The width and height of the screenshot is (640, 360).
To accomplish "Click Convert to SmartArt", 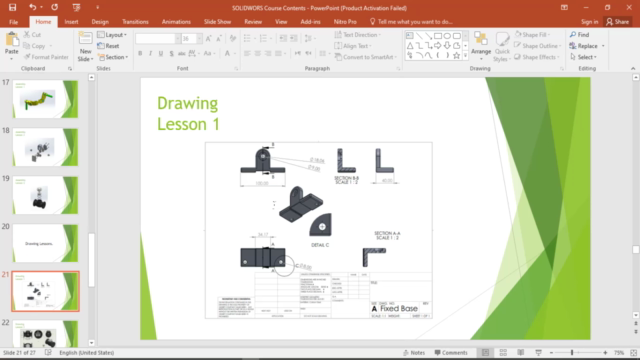I will pyautogui.click(x=366, y=57).
